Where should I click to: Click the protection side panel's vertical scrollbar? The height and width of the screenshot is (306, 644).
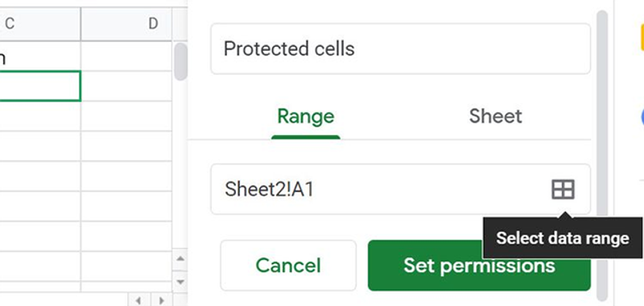[602, 155]
